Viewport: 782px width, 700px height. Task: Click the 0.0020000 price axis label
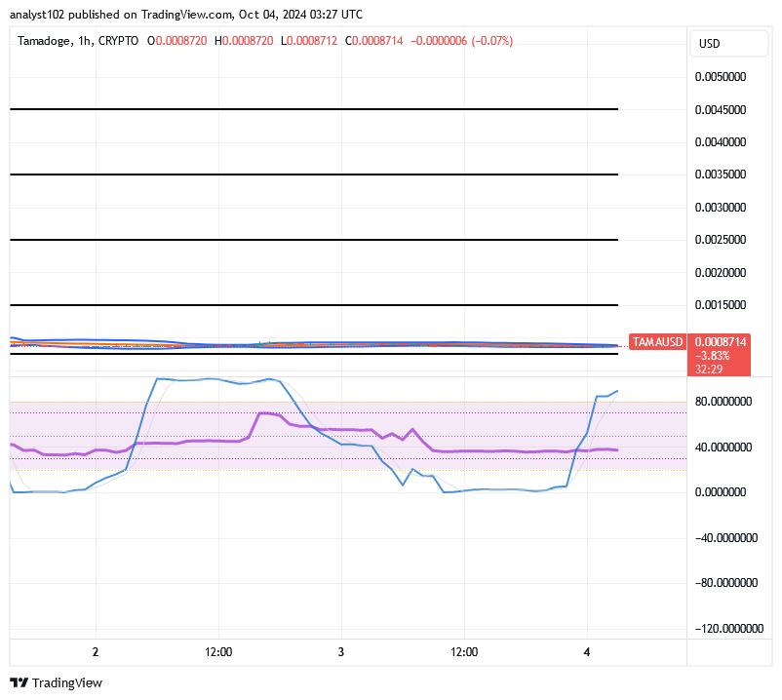[x=721, y=273]
